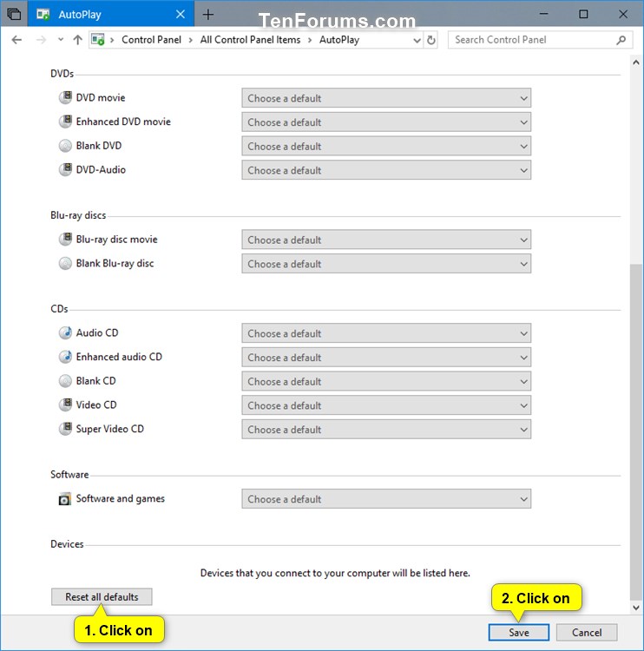Click Control Panel in the breadcrumb
Screen dimensions: 644x651
[151, 40]
